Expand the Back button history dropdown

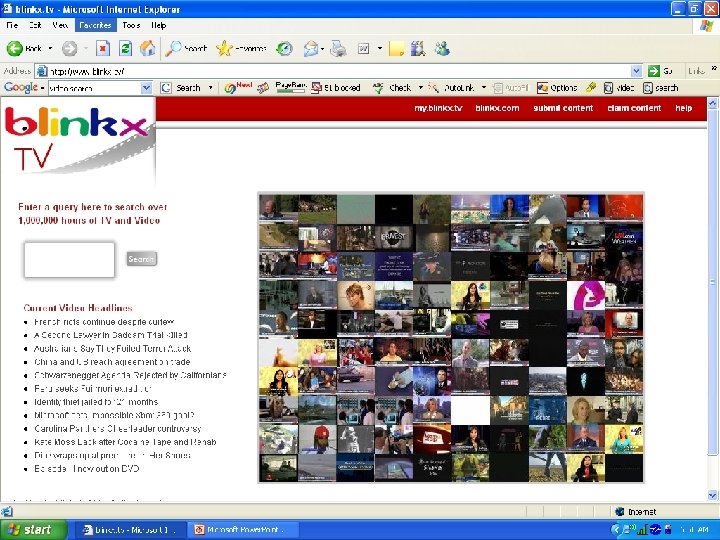50,48
